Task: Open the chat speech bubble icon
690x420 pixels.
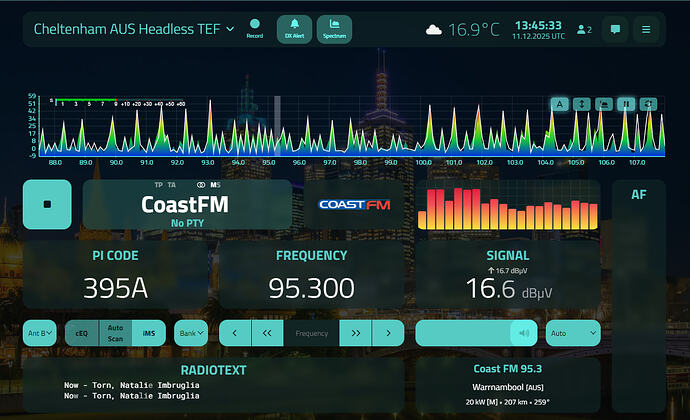Action: [615, 29]
